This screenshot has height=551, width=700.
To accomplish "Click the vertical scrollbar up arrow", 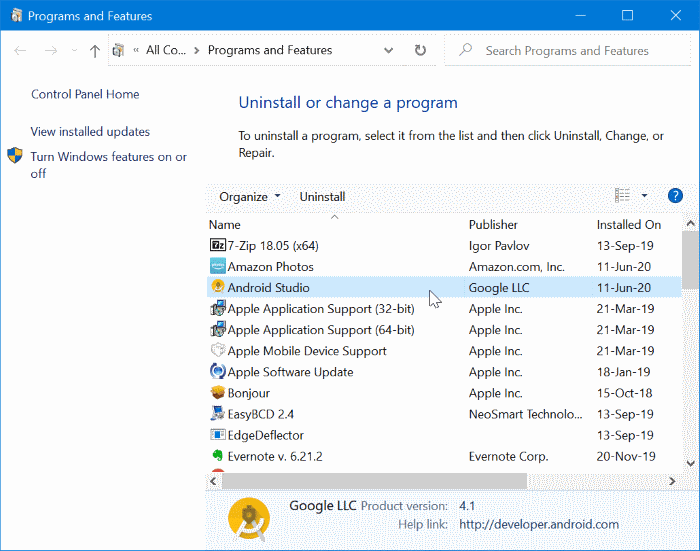I will point(691,223).
